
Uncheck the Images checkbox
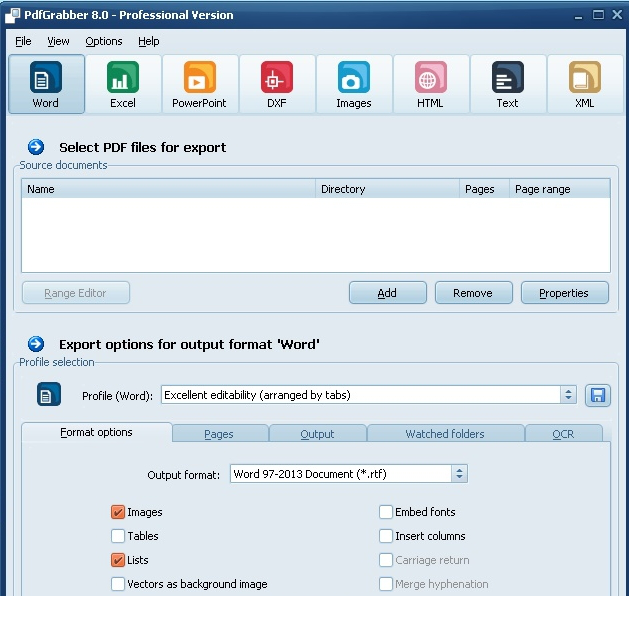(x=118, y=512)
